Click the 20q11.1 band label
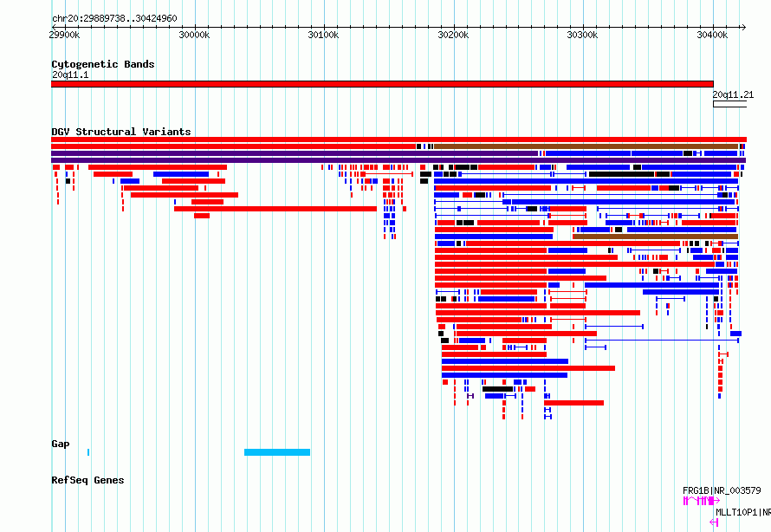771x532 pixels. coord(70,75)
